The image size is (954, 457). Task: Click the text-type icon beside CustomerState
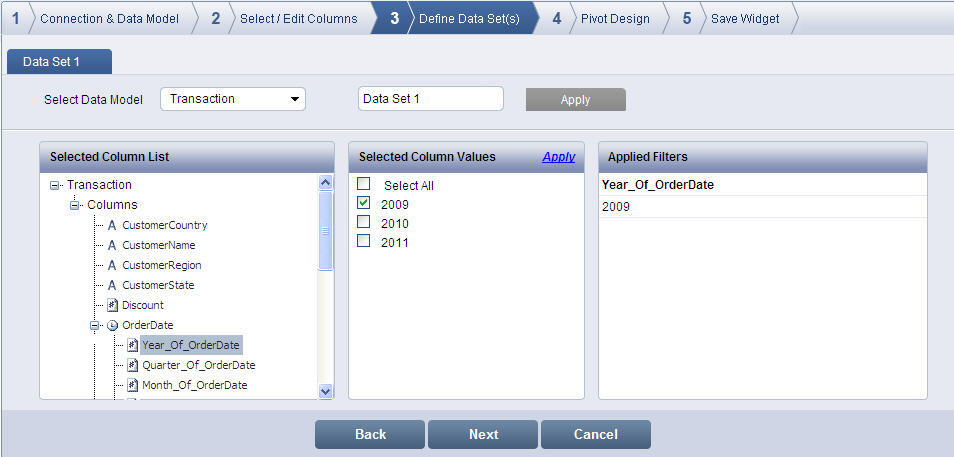pyautogui.click(x=112, y=285)
